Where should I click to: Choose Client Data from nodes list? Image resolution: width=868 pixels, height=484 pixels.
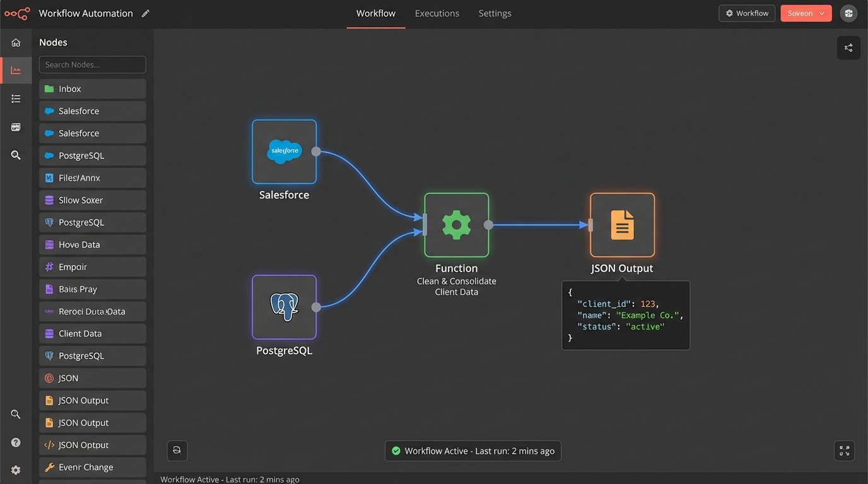click(92, 333)
